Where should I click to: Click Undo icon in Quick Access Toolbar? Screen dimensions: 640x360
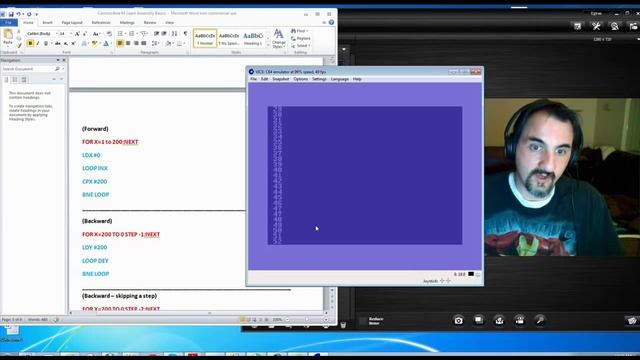point(18,14)
